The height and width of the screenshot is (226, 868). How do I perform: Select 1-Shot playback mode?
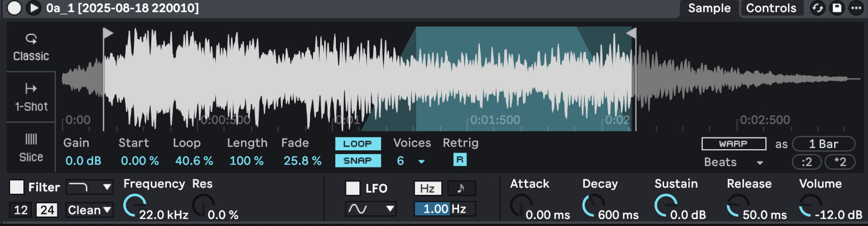click(x=31, y=97)
